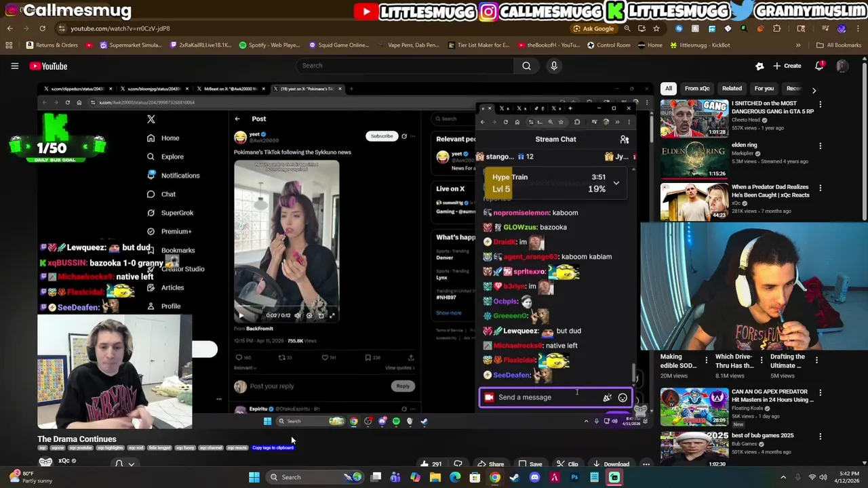Screen dimensions: 868x488
Task: Open the Chrome extensions puzzle icon
Action: [776, 28]
